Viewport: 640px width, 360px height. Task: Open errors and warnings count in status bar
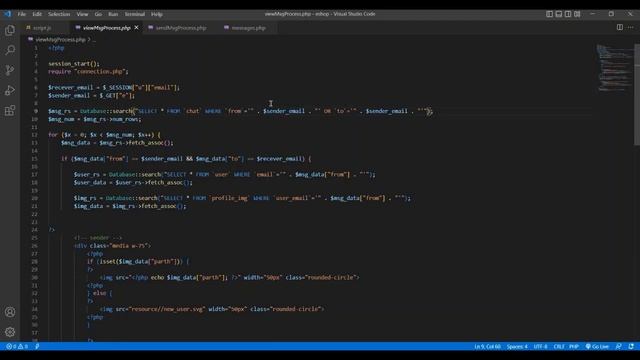pos(17,347)
